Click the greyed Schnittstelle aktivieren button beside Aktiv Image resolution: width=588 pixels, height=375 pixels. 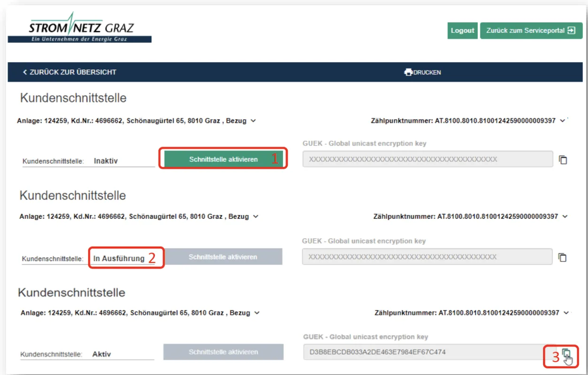click(x=223, y=352)
